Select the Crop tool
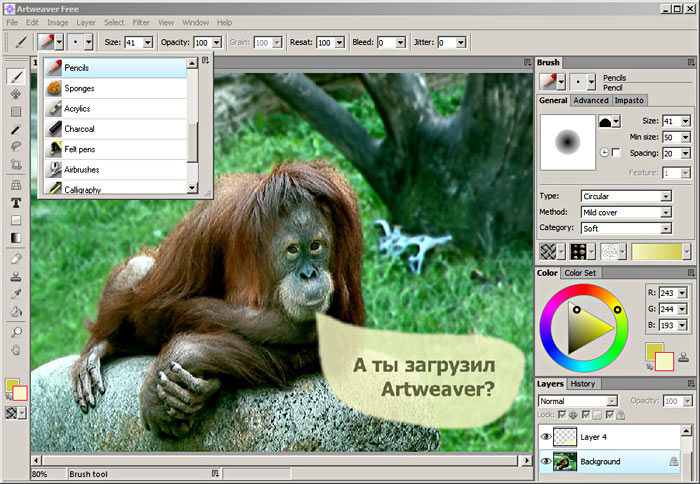The height and width of the screenshot is (484, 700). (16, 164)
